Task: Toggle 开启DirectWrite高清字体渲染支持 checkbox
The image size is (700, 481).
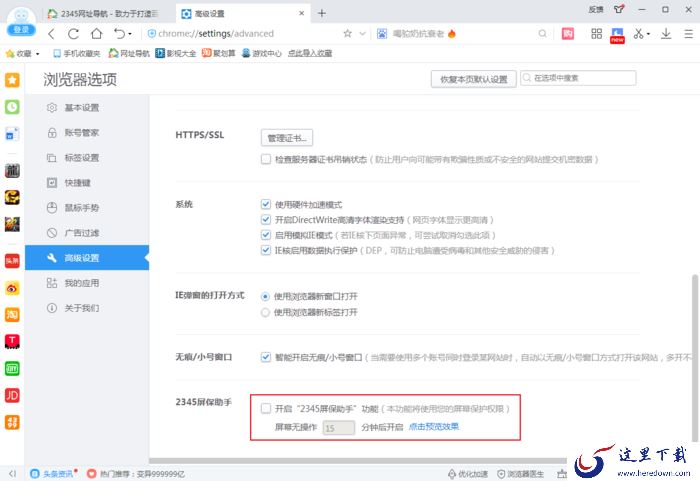Action: point(266,220)
